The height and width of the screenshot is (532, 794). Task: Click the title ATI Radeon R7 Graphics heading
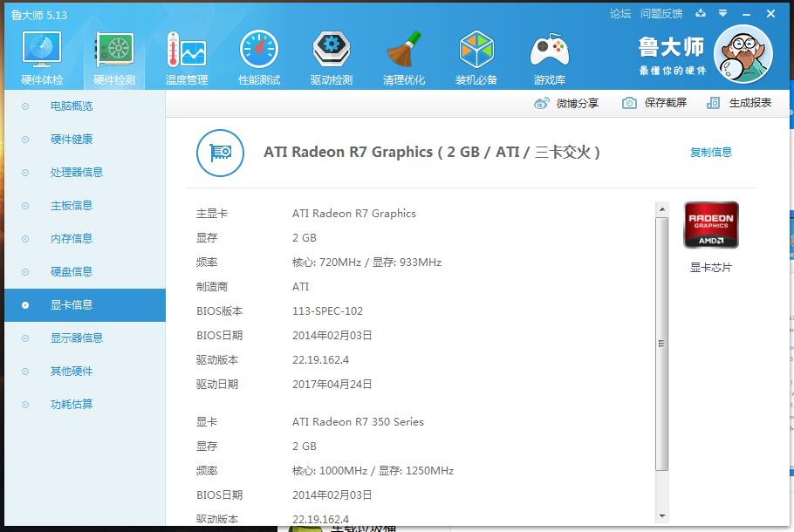[431, 153]
